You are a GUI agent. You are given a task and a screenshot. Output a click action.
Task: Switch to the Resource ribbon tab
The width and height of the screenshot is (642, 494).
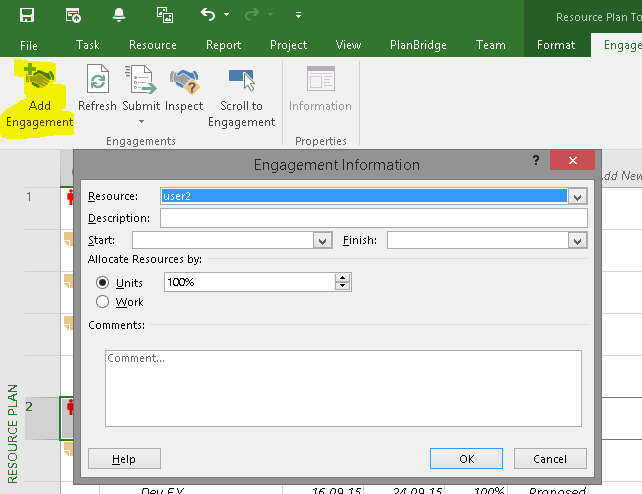(x=153, y=45)
